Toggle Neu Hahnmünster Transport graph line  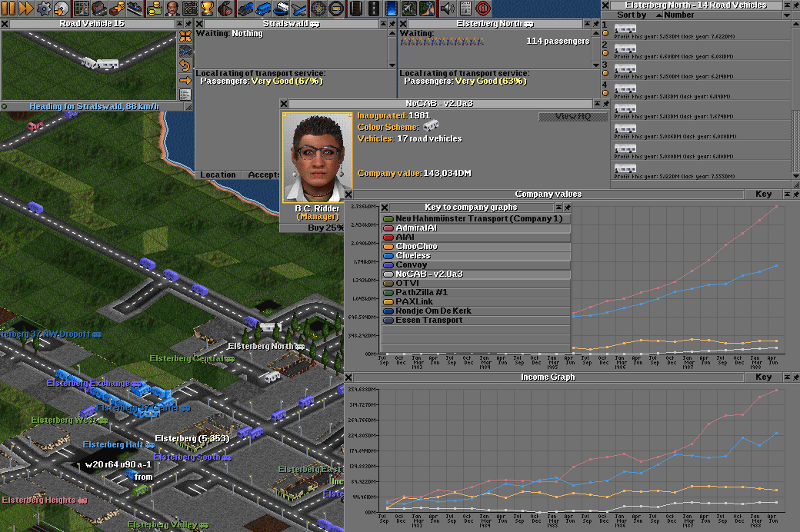coord(476,219)
